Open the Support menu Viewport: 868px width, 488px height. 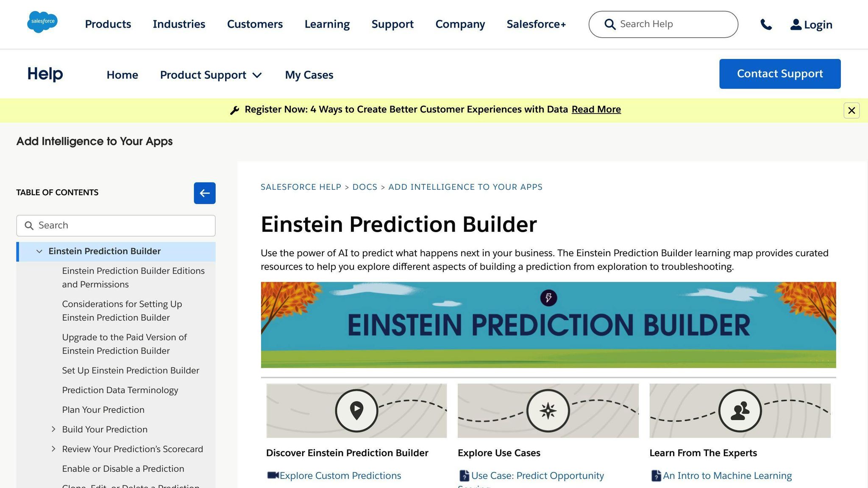click(392, 24)
